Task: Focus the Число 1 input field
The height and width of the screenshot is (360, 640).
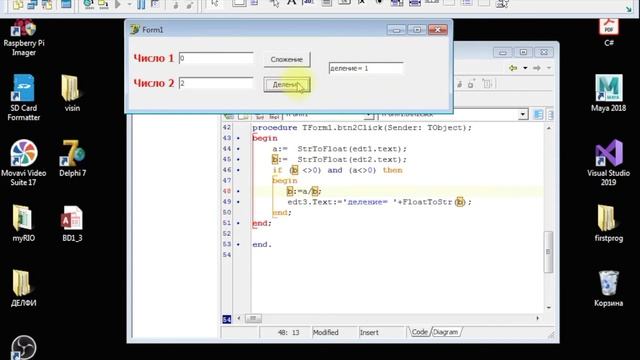Action: (216, 58)
